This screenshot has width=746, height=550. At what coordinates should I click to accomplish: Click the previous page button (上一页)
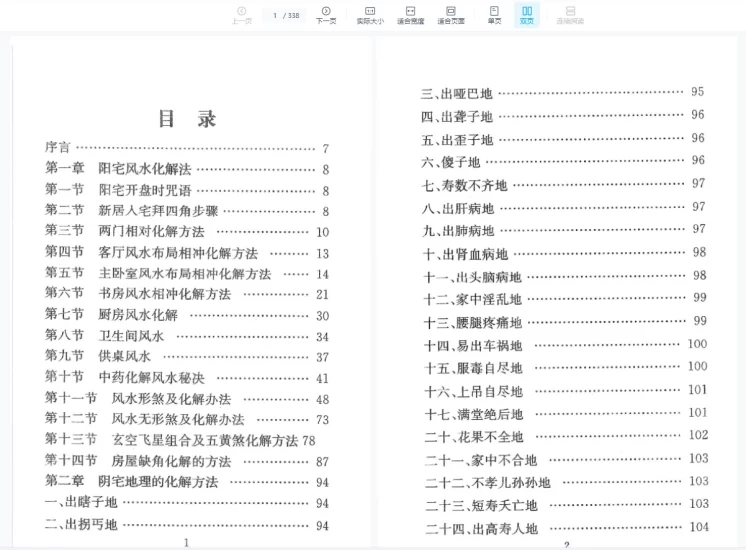(x=241, y=14)
